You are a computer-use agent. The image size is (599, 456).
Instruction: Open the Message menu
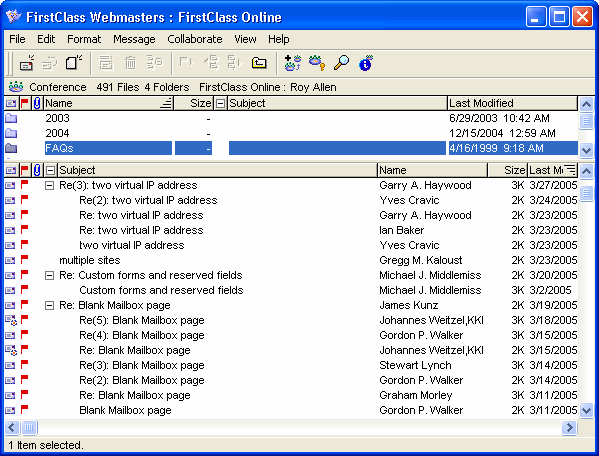(x=134, y=39)
